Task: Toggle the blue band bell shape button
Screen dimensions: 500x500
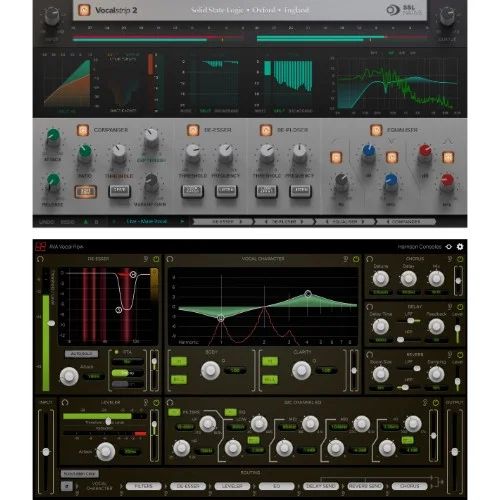Action: [392, 157]
